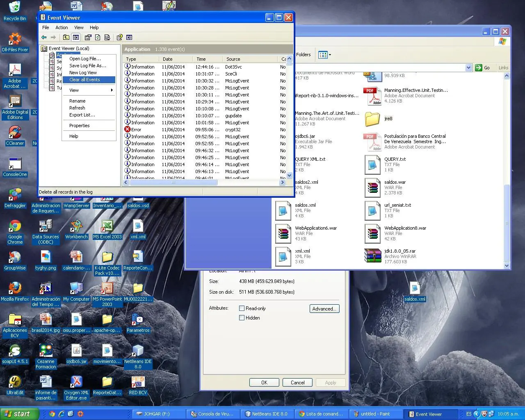
Task: Select the Information event row from Dot3Svc
Action: point(205,67)
